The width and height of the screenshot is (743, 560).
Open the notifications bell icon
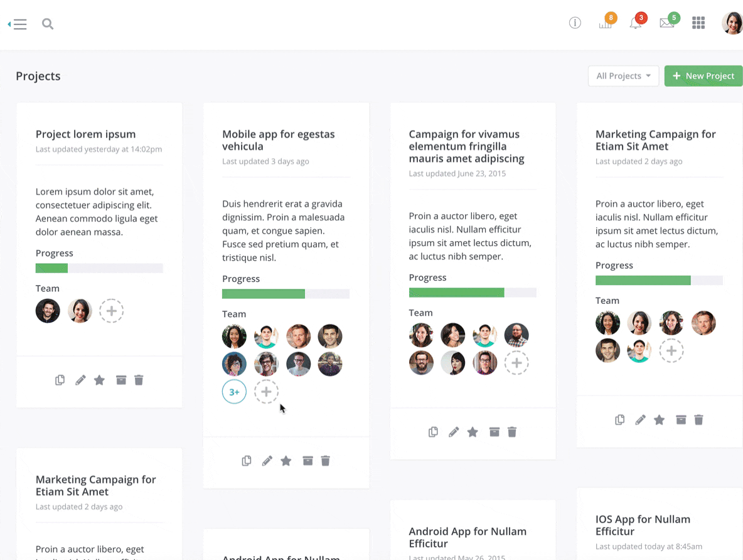click(636, 24)
